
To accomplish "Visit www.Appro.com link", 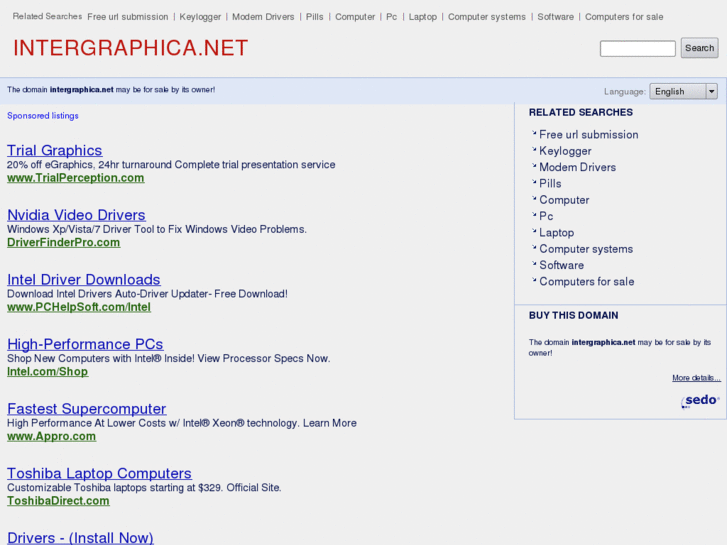I will click(51, 436).
